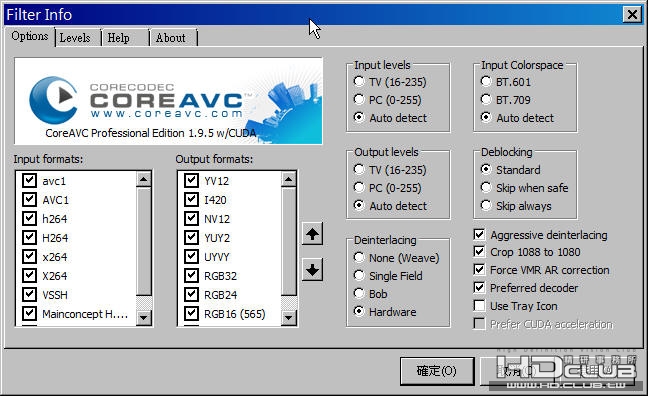Click Output formats list scroll up arrow
Screen dimensions: 648x396
[288, 179]
